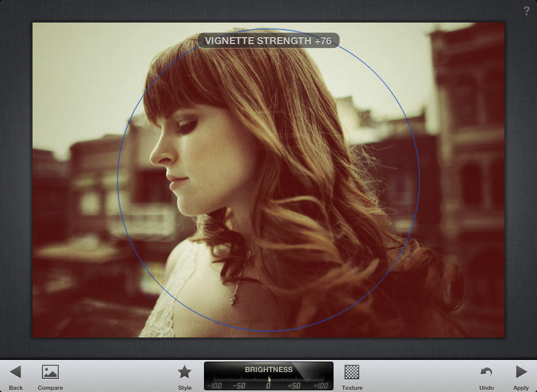Go back with the Back arrow

point(15,372)
